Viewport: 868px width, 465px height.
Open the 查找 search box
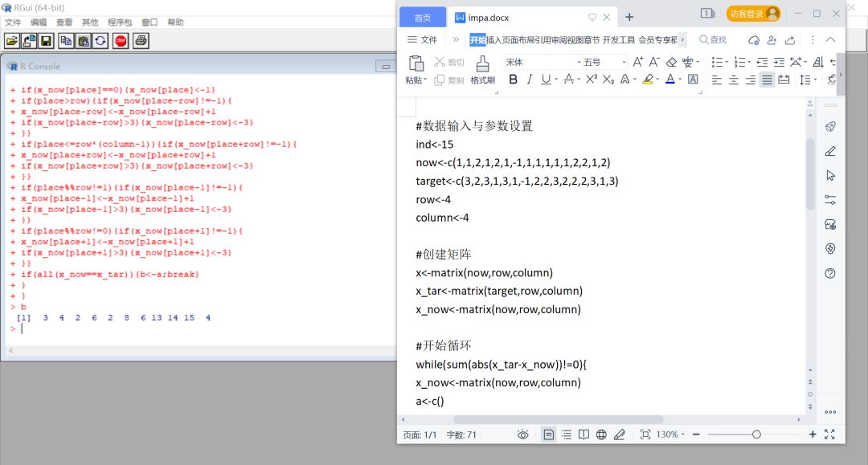713,40
